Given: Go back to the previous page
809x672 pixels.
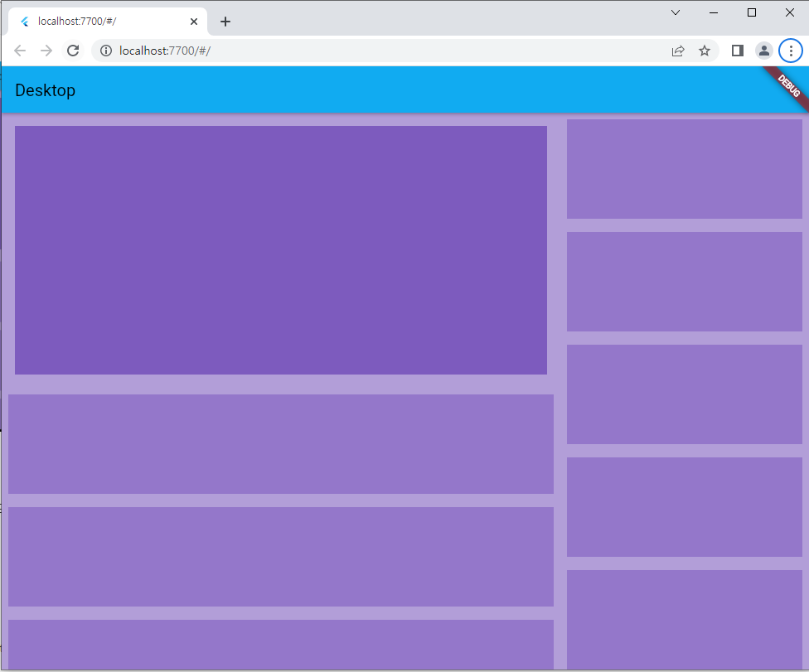Looking at the screenshot, I should click(x=20, y=51).
